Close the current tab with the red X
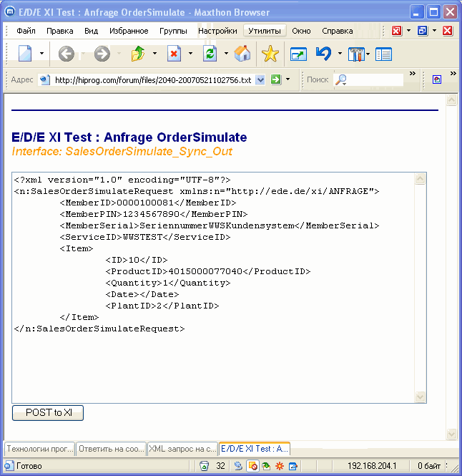The width and height of the screenshot is (462, 476). coord(448,31)
